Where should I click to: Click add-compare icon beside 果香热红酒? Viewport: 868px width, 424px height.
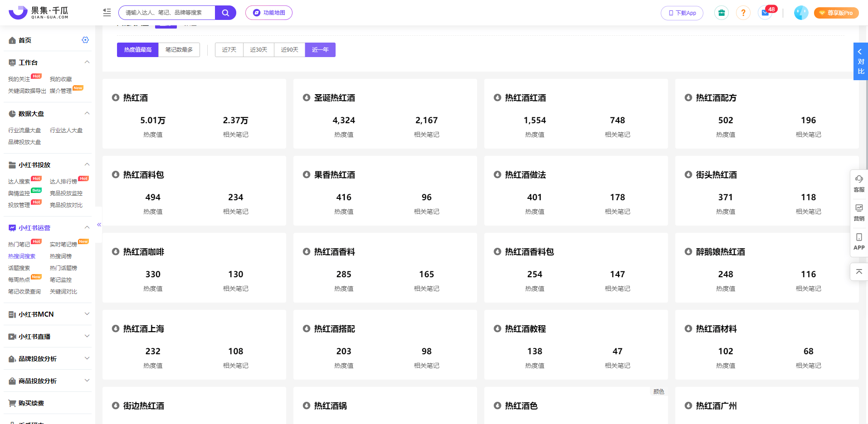307,174
